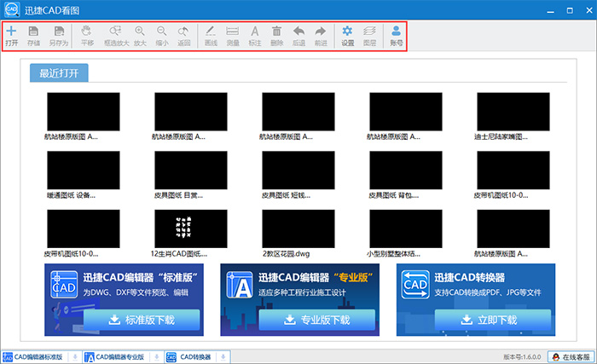597x364 pixels.
Task: Select the 标注 annotation tool
Action: (x=255, y=31)
